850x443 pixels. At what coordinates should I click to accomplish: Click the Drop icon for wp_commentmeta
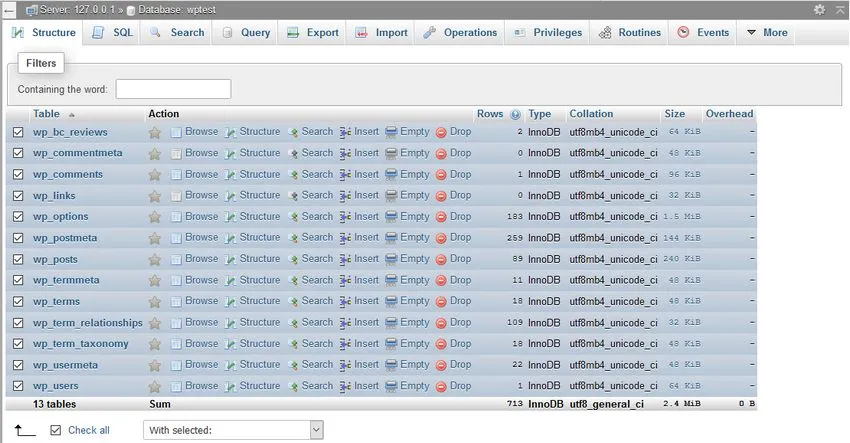pos(441,153)
